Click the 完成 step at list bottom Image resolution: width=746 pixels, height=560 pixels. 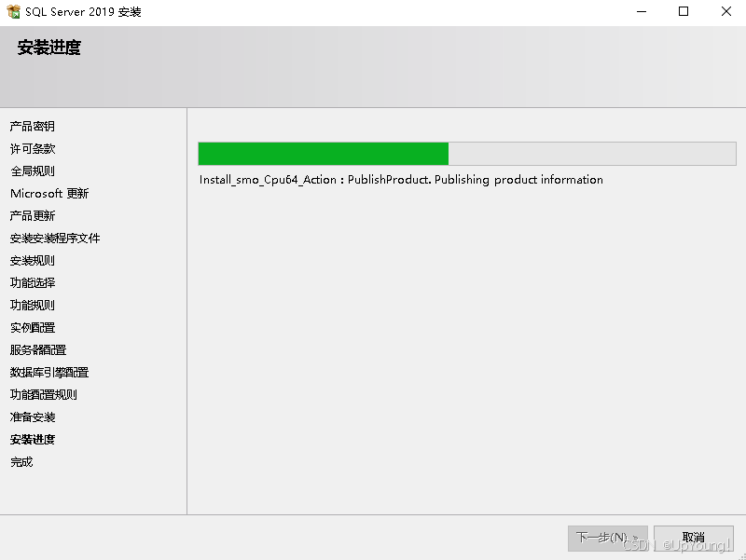[x=21, y=461]
